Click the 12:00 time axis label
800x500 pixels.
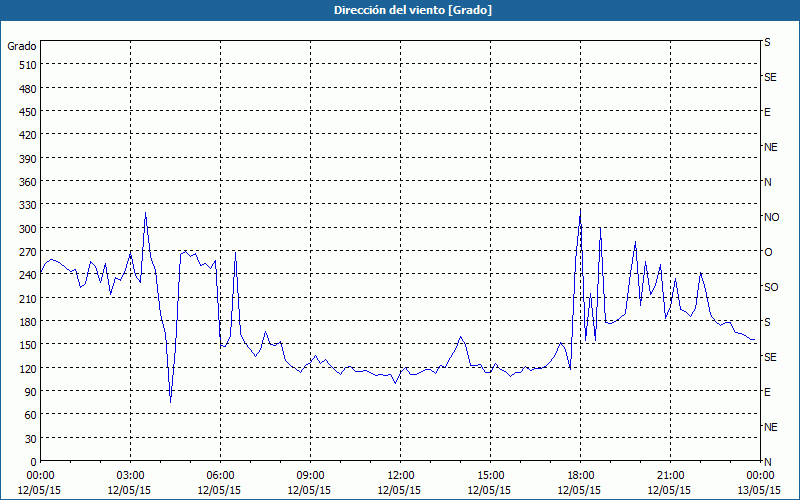[401, 476]
